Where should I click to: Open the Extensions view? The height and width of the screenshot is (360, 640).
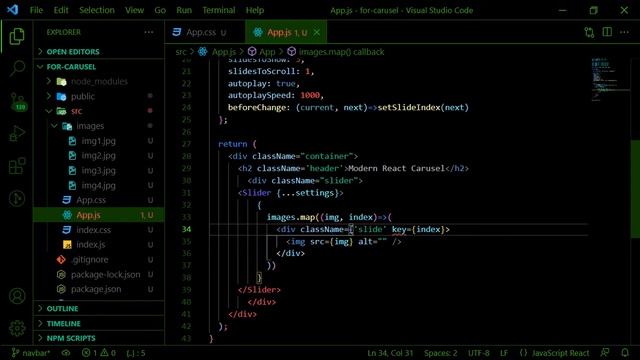[x=17, y=166]
